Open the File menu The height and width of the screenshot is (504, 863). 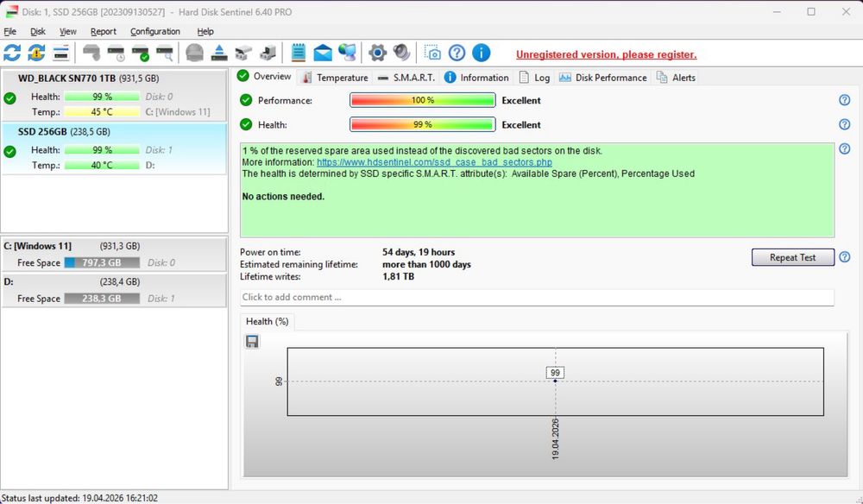point(9,31)
